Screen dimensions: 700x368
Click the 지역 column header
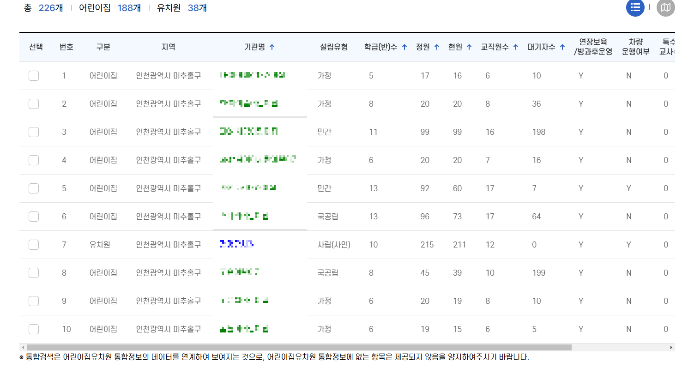pos(168,47)
